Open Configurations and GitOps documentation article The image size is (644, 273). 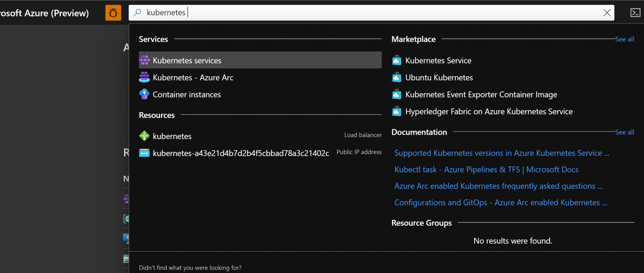tap(501, 202)
